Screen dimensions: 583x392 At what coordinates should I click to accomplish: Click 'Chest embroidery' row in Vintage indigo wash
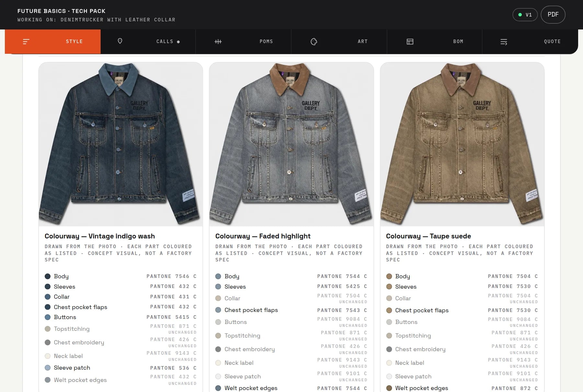[x=121, y=342]
